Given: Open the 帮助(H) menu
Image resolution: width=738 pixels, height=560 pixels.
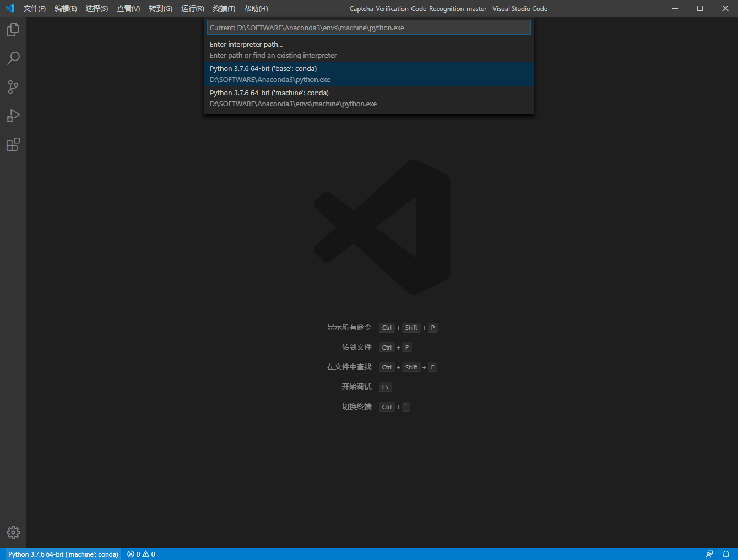Looking at the screenshot, I should click(255, 8).
